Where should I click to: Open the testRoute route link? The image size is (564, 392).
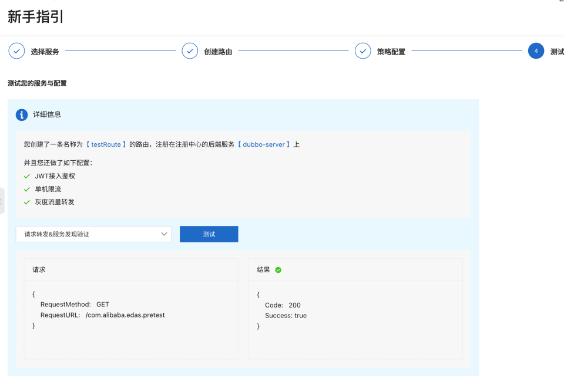point(106,144)
